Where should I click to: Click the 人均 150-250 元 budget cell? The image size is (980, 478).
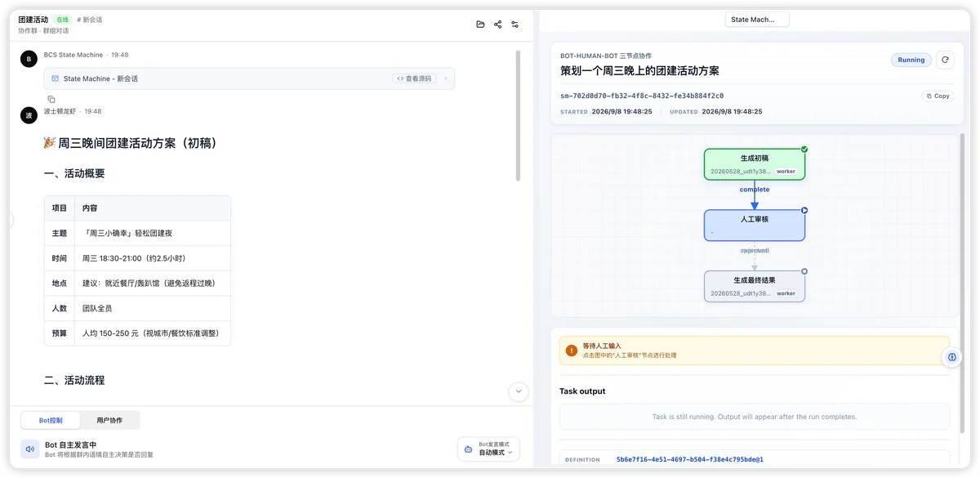pyautogui.click(x=151, y=333)
